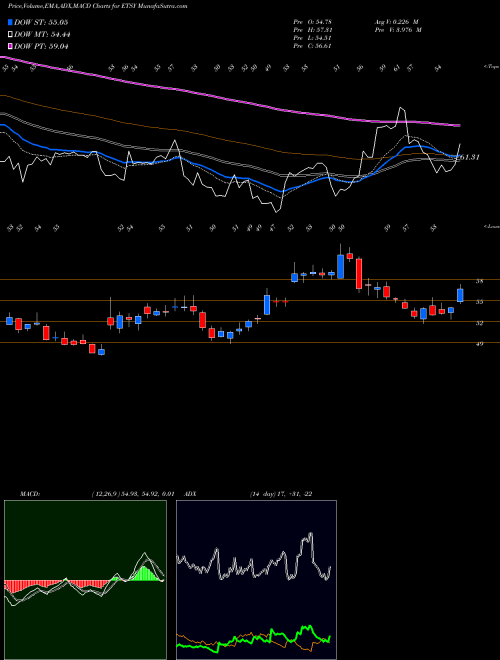
Task: Click the '49' price axis label
Action: coord(479,343)
